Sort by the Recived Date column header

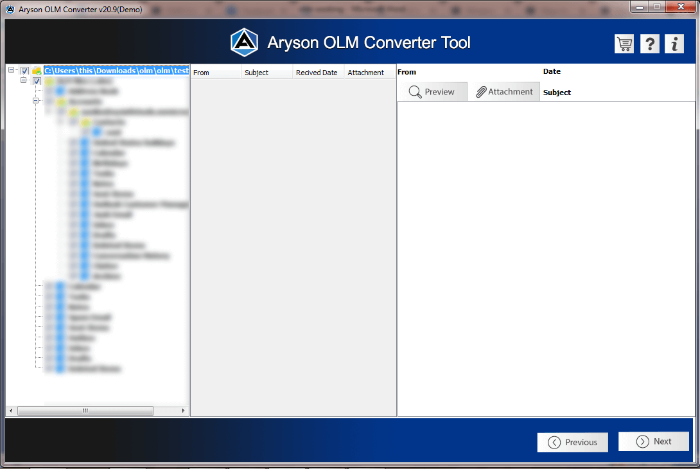pyautogui.click(x=318, y=72)
